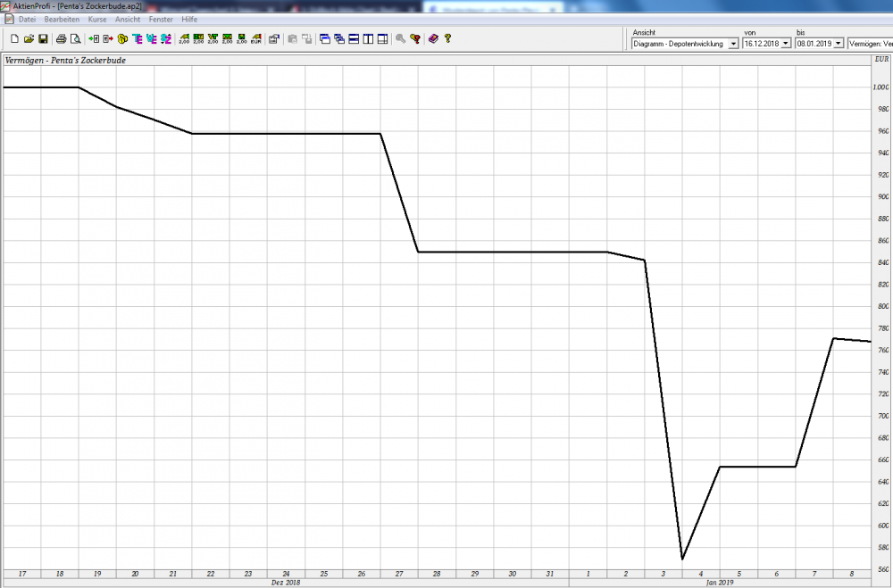Click the 1.000 value on the axis

(880, 87)
